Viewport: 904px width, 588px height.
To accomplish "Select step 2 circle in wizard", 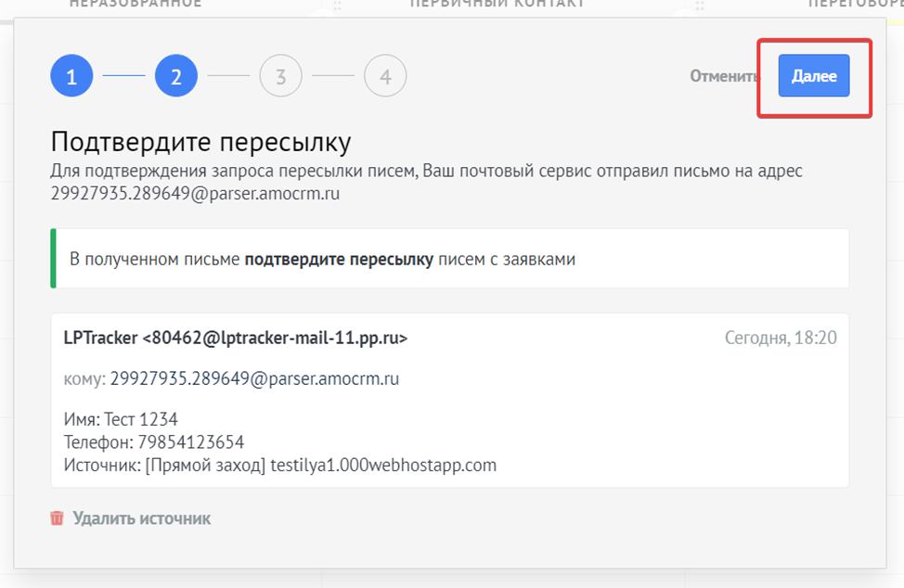I will pyautogui.click(x=176, y=76).
